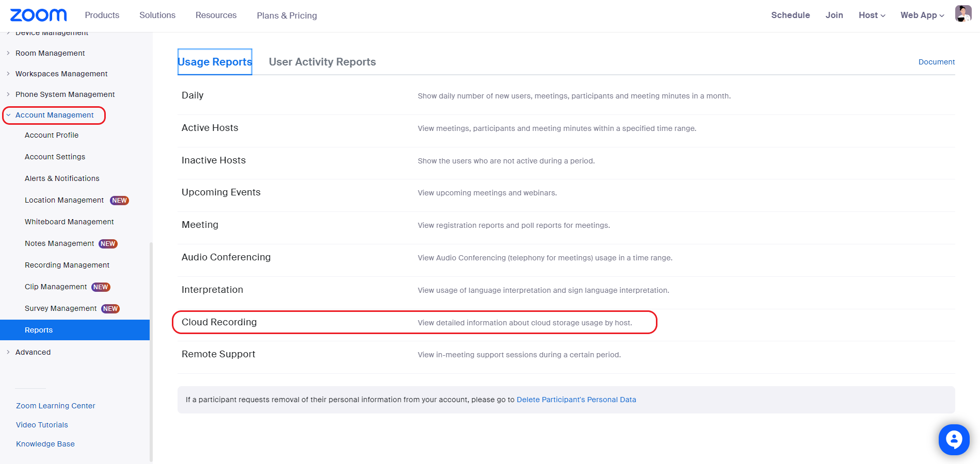Click the Schedule button
Screen dimensions: 980x464
[791, 15]
